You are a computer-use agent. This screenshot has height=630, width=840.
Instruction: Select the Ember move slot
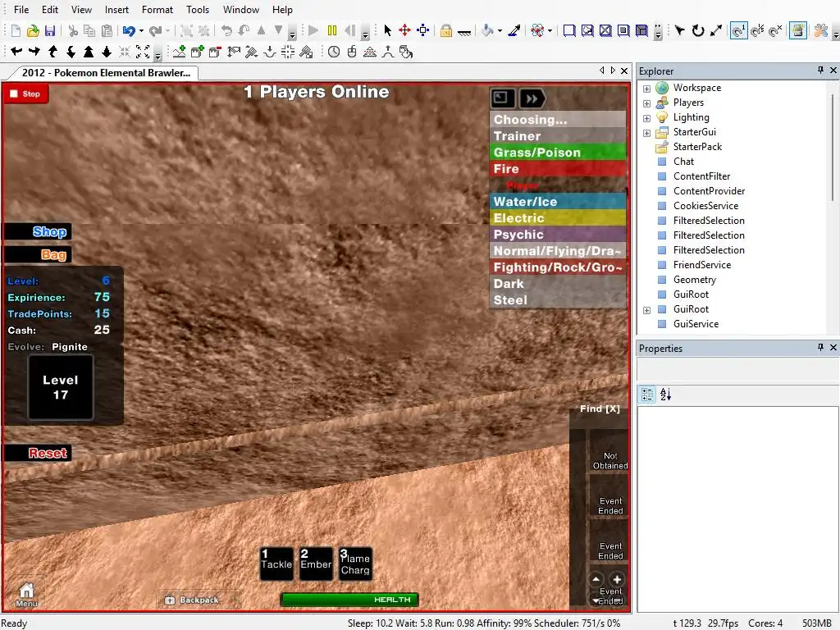316,564
